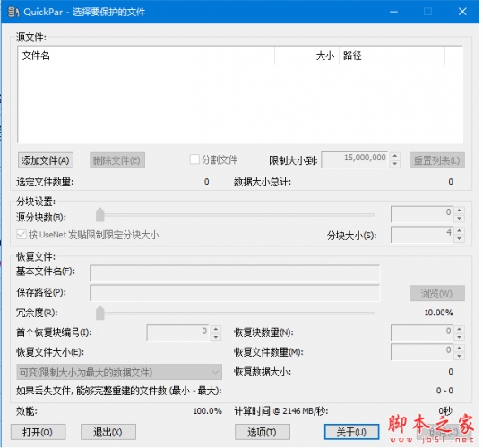Close the QuickPar window

pos(462,12)
